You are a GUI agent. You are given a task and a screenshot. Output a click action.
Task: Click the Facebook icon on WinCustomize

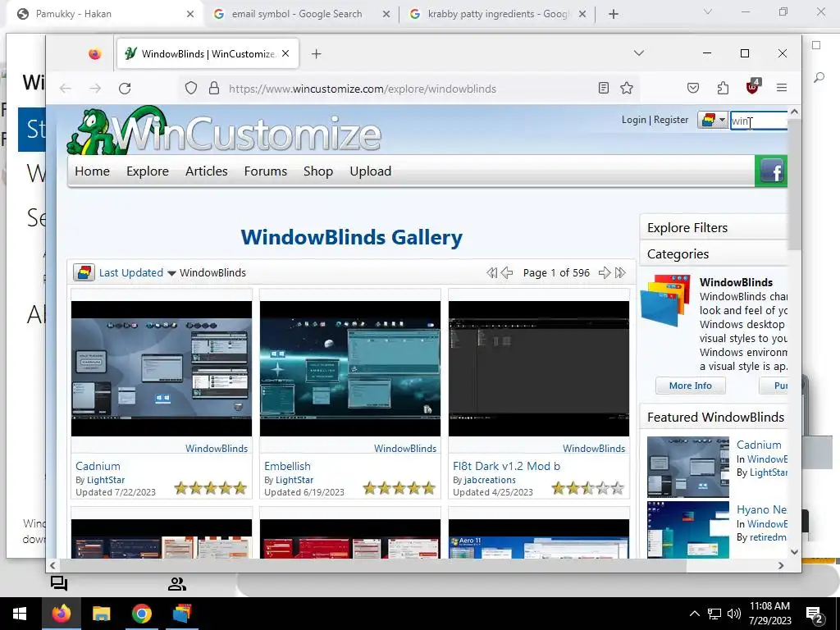(771, 171)
